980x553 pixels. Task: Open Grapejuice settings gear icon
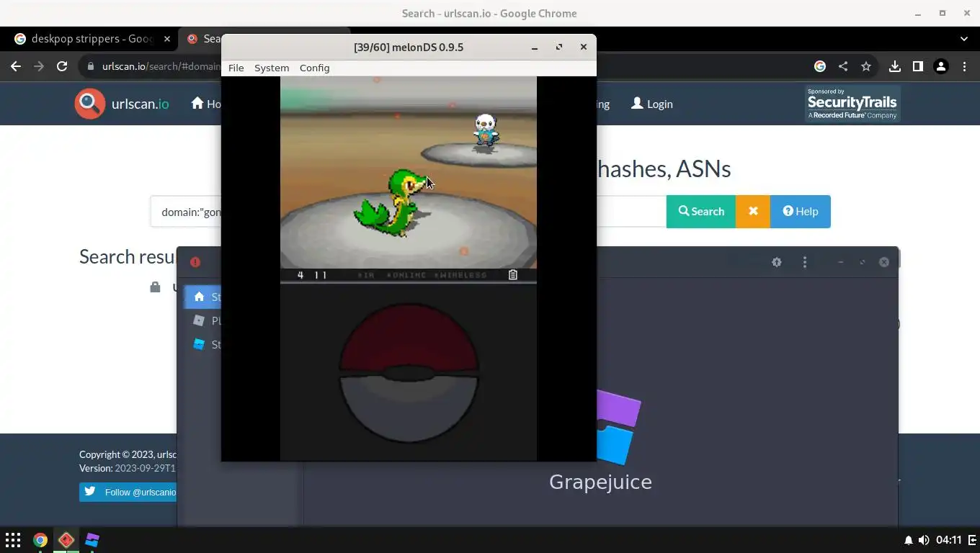click(x=777, y=262)
